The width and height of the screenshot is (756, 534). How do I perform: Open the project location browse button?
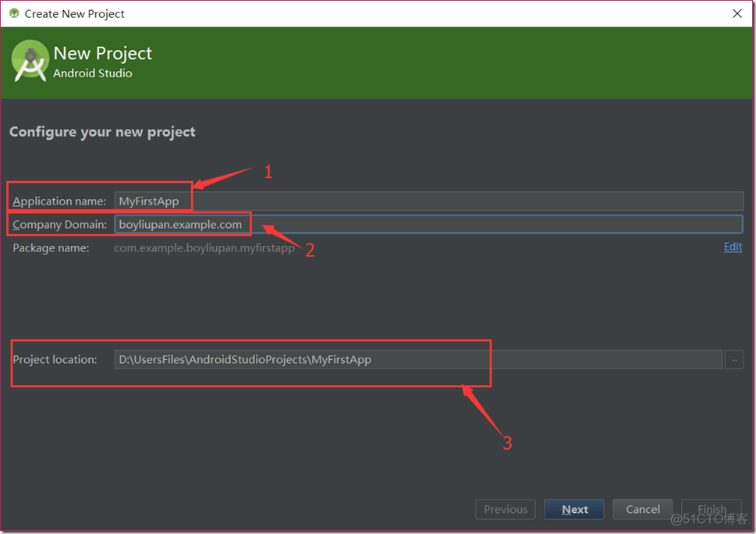(734, 359)
